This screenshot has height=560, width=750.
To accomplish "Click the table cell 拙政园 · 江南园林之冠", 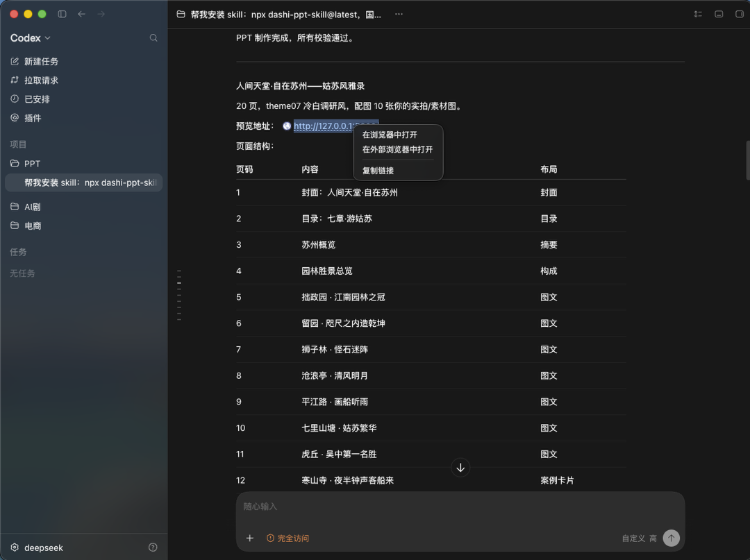I will coord(344,297).
